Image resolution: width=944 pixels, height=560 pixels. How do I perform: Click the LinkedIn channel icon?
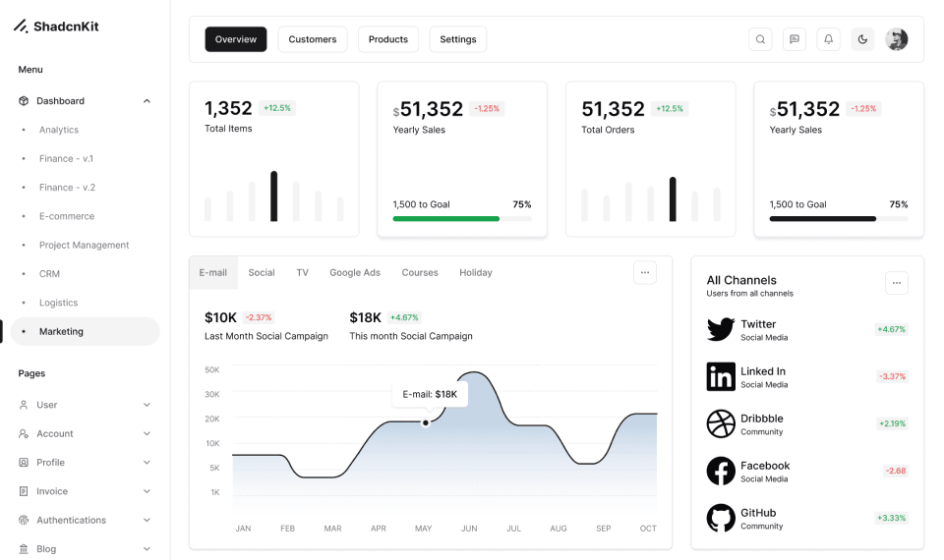(721, 377)
